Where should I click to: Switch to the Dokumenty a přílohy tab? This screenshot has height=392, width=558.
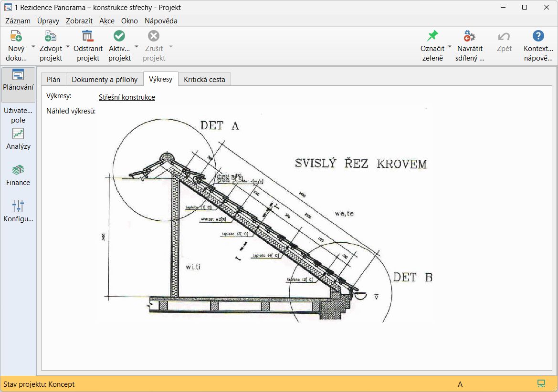(105, 80)
